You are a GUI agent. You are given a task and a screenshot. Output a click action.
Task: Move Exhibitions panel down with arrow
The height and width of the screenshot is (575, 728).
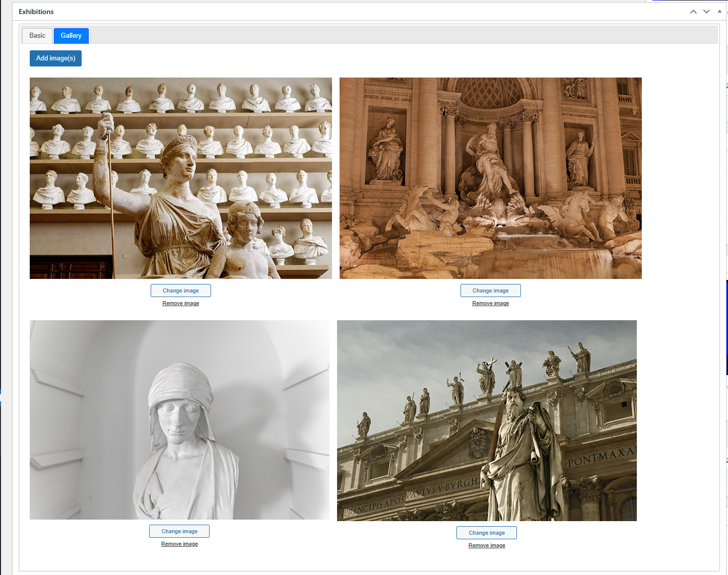[x=706, y=12]
